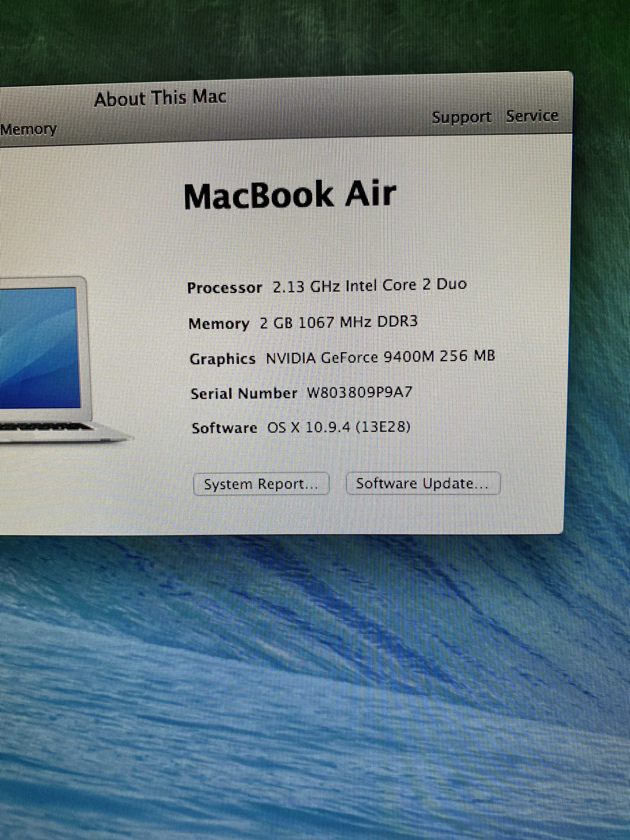
Task: Select memory value 2 GB 1067 MHz DDR3
Action: (x=339, y=322)
